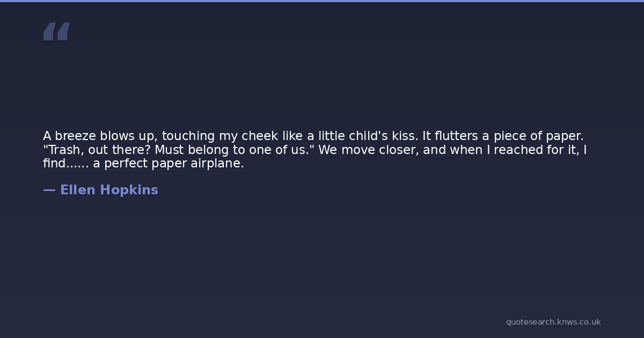Click the word "Trash" in the quote
This screenshot has width=644, height=338.
(x=63, y=150)
